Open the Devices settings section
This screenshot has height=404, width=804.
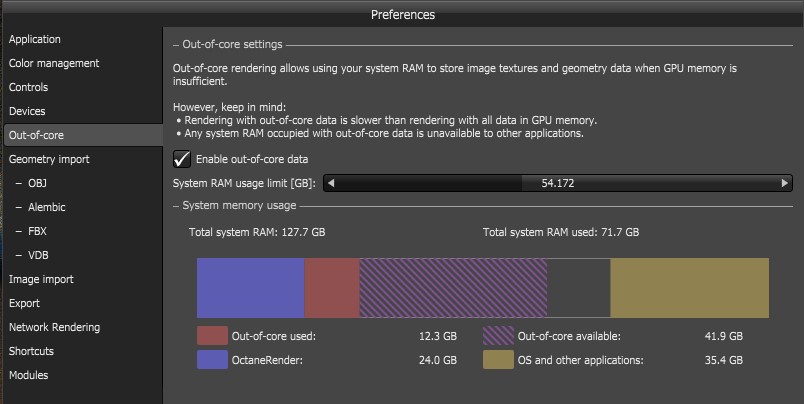click(27, 111)
